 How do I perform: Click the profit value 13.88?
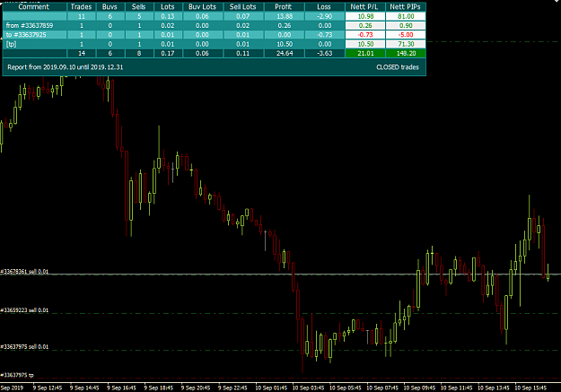(284, 16)
